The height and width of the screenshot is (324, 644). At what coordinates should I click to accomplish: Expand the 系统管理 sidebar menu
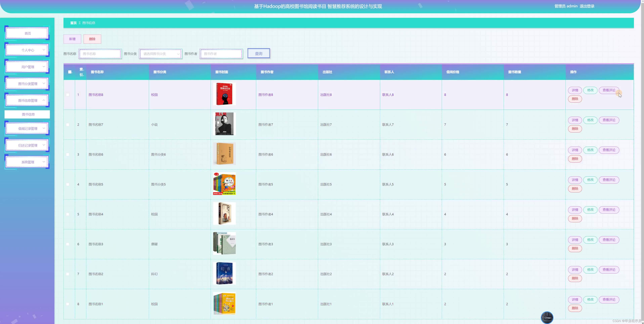tap(27, 162)
